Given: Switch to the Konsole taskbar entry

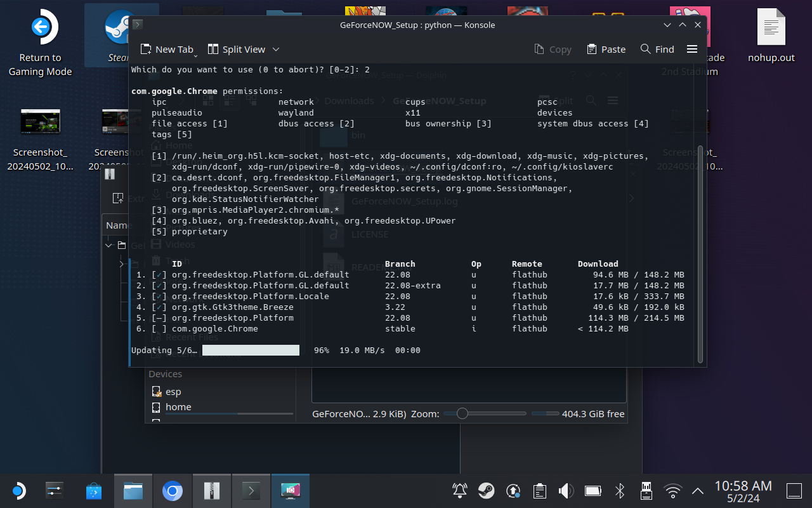Looking at the screenshot, I should 251,490.
